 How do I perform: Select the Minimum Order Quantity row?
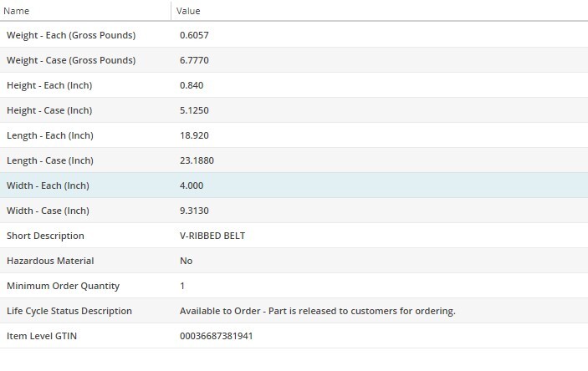pyautogui.click(x=63, y=286)
